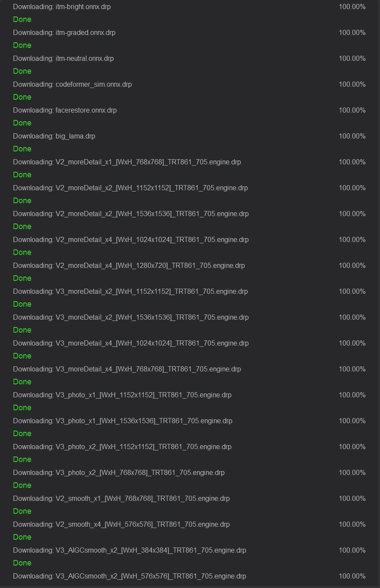Click the V2_smooth_x4 576x576 engine line

(x=121, y=525)
